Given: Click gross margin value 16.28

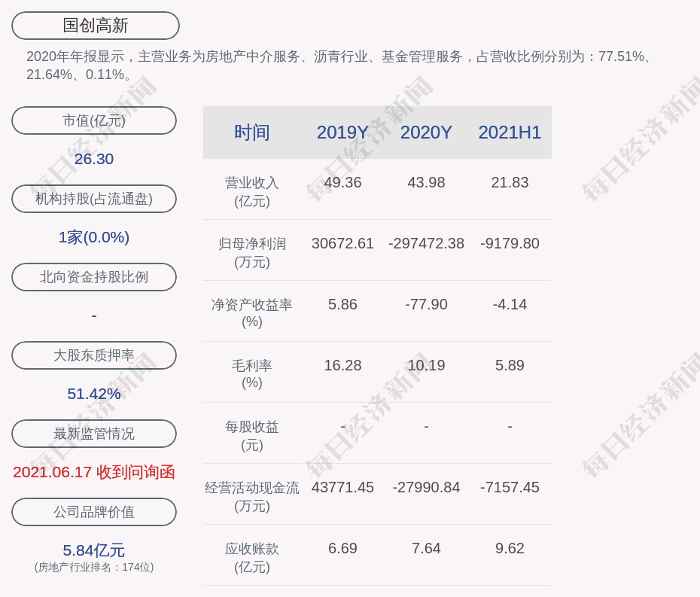Looking at the screenshot, I should pyautogui.click(x=342, y=365).
